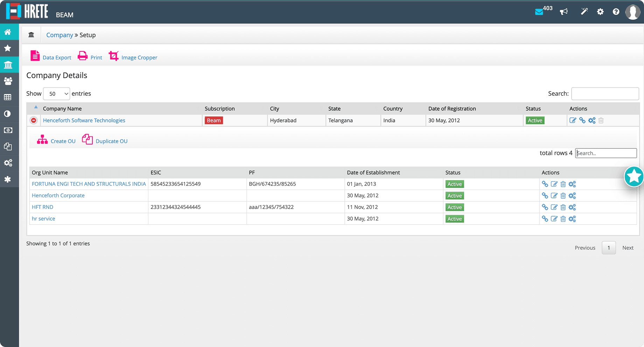
Task: Delete the HFT RND org unit
Action: (x=563, y=207)
